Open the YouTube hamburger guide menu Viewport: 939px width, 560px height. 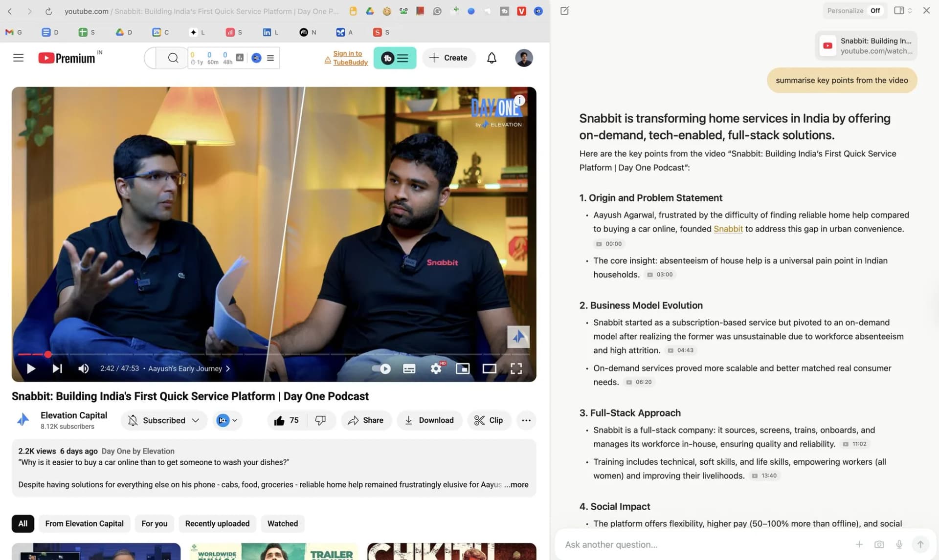(18, 58)
